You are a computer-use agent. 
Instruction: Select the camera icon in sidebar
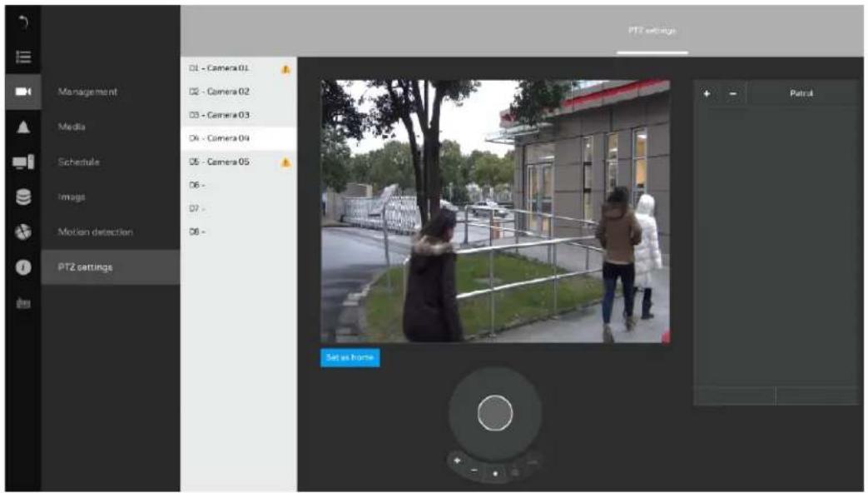[23, 92]
